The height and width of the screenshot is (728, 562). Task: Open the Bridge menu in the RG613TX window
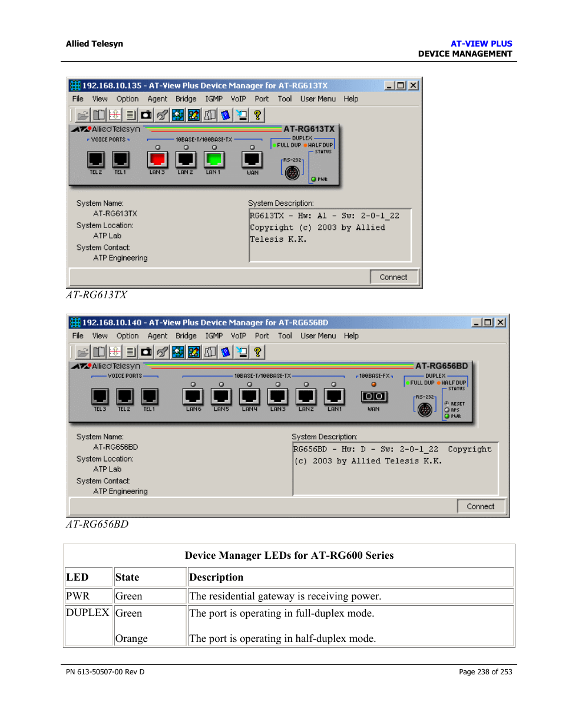point(186,99)
